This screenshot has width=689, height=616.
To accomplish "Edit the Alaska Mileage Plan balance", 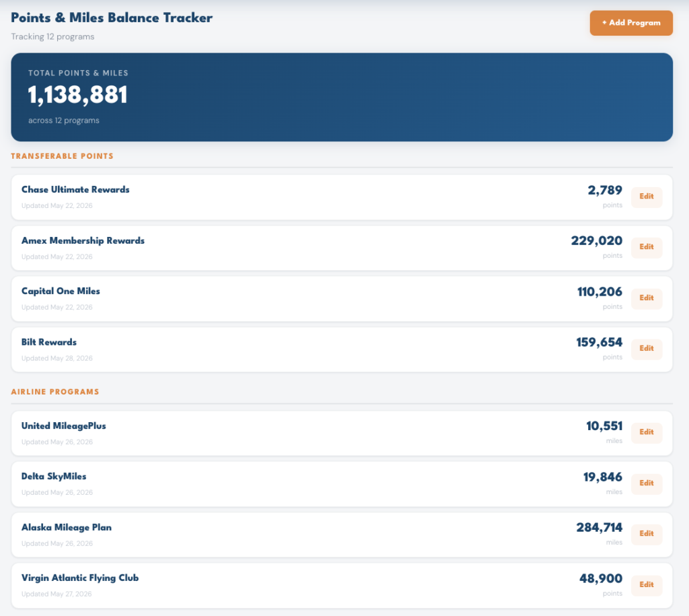I will [x=647, y=534].
